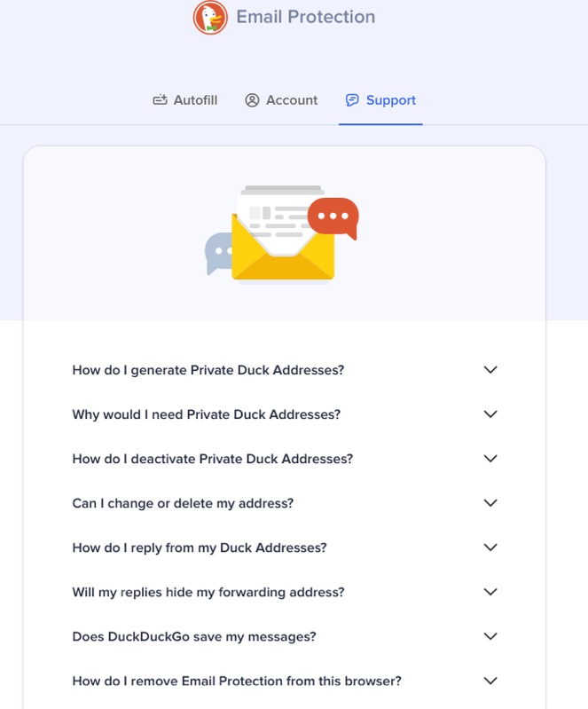Click the Email Protection heading text
Viewport: 588px width, 709px height.
click(x=305, y=17)
